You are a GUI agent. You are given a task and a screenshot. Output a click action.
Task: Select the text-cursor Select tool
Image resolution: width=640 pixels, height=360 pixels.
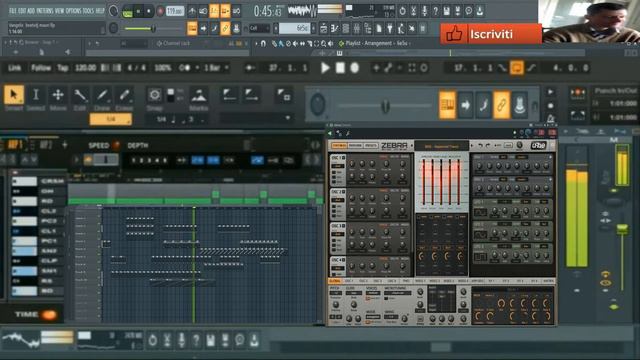pos(36,95)
